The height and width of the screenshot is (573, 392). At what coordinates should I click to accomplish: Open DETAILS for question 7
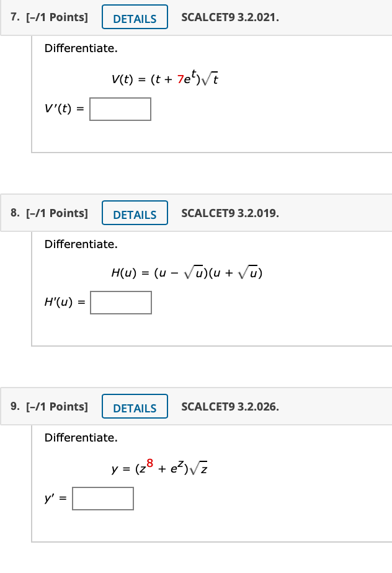tap(135, 17)
